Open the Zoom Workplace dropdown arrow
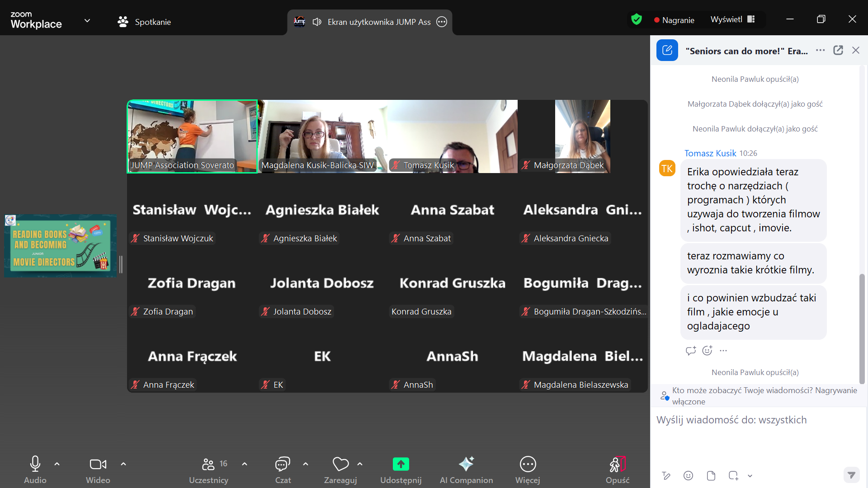 [x=87, y=20]
